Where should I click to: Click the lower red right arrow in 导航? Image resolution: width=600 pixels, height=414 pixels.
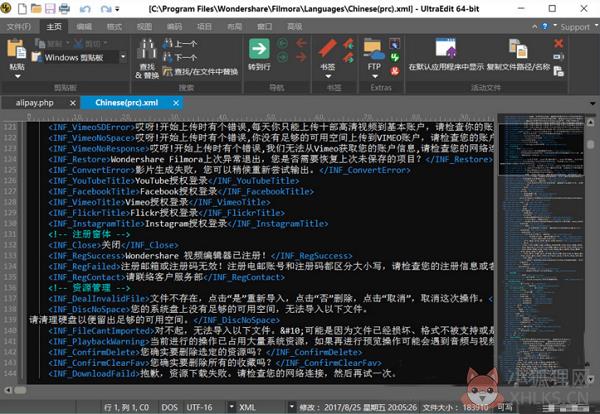point(301,57)
